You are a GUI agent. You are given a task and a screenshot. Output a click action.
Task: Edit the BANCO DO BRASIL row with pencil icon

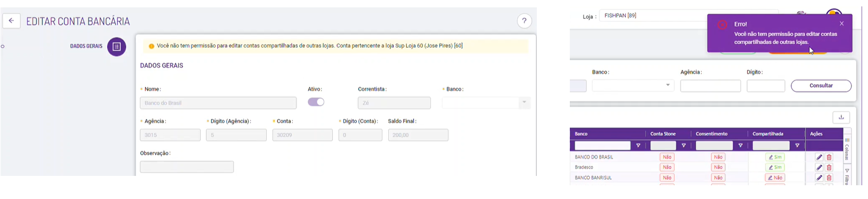819,157
